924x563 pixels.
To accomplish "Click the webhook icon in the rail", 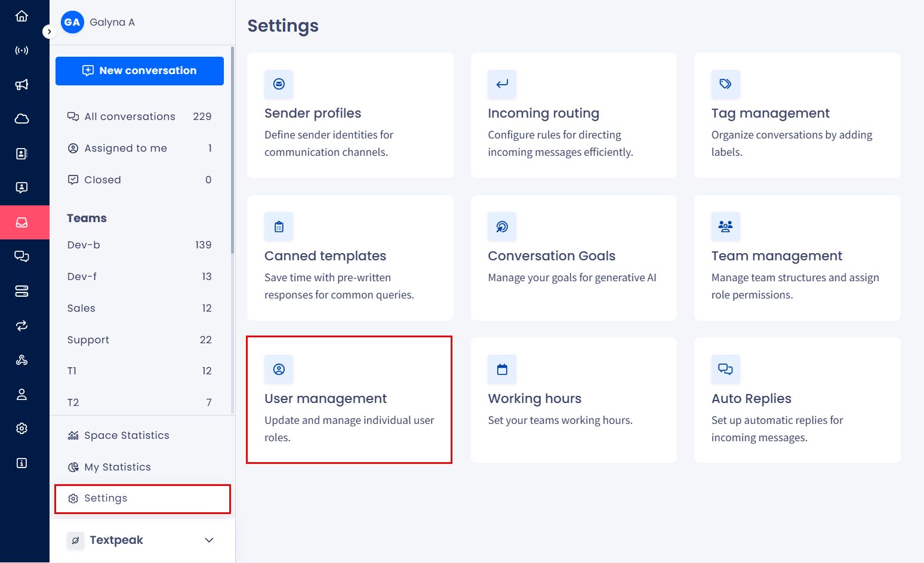I will [21, 360].
